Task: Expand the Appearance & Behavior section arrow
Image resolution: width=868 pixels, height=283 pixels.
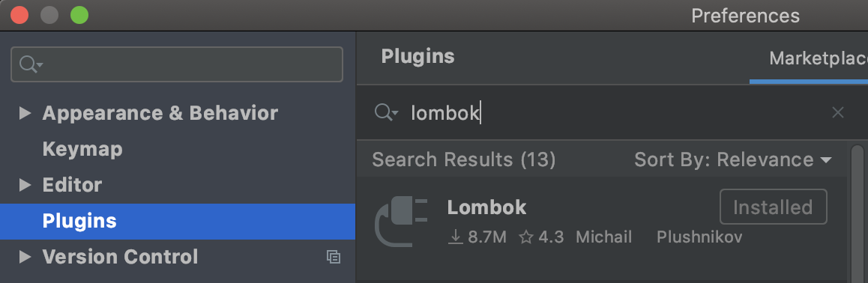Action: pos(25,113)
